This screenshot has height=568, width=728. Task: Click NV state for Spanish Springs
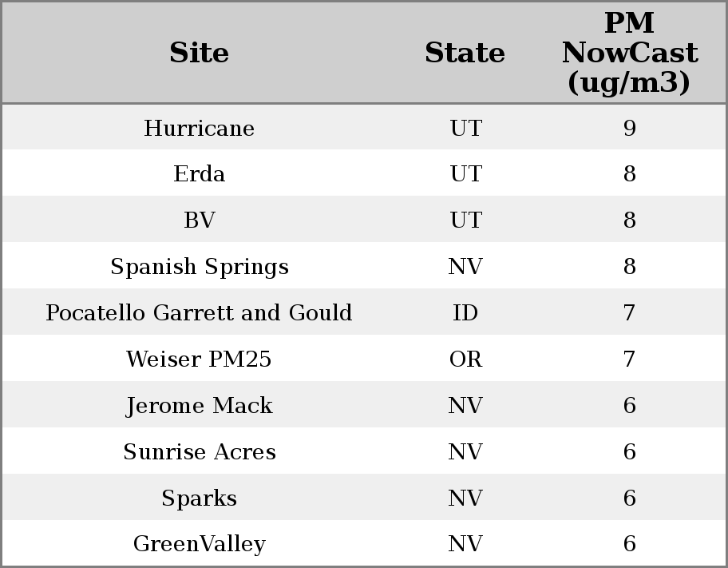pos(465,267)
